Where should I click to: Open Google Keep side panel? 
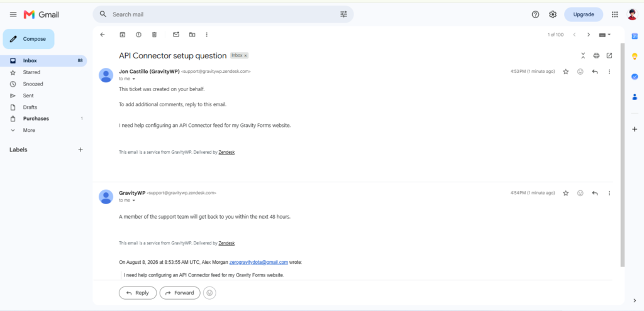pyautogui.click(x=634, y=56)
